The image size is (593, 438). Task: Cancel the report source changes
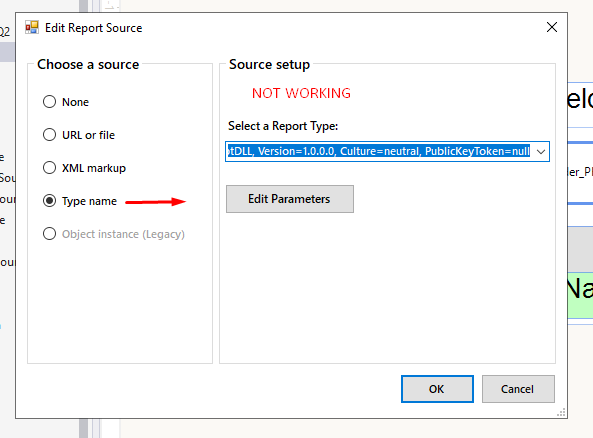pyautogui.click(x=518, y=389)
